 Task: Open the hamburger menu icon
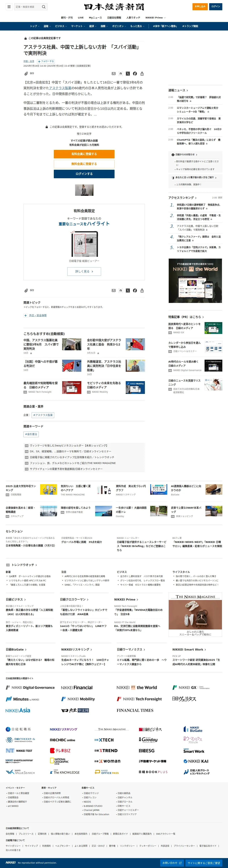coord(9,6)
